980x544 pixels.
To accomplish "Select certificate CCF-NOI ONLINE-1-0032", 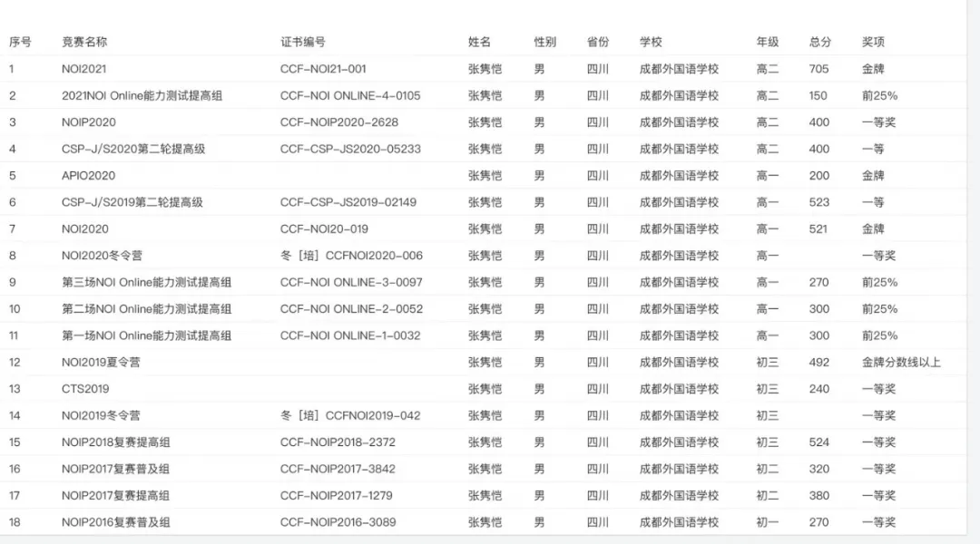I will point(350,335).
